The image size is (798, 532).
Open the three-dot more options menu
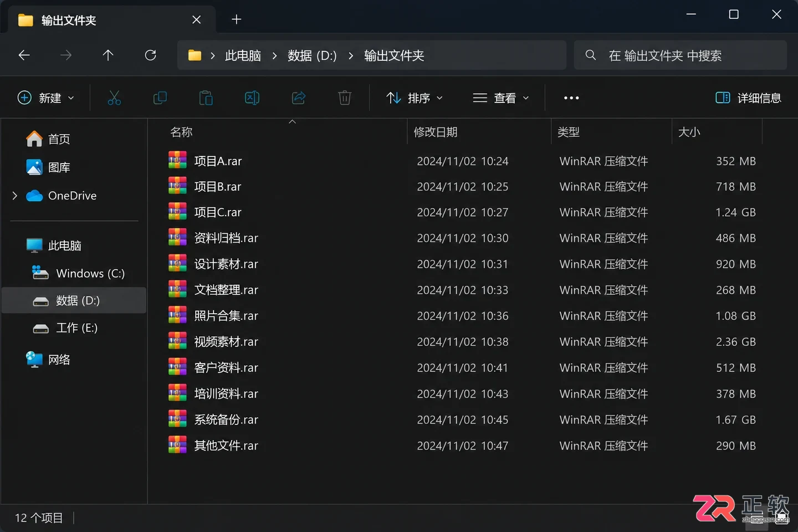[x=571, y=98]
